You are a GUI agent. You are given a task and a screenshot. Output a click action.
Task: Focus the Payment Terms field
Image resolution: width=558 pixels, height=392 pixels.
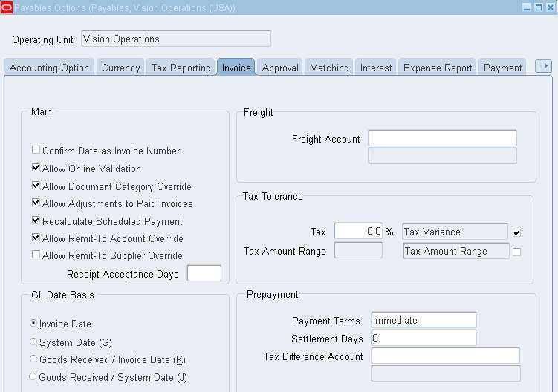coord(424,321)
